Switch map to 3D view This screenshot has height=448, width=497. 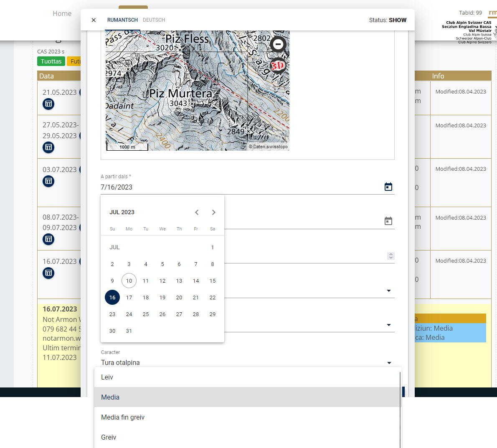(278, 66)
